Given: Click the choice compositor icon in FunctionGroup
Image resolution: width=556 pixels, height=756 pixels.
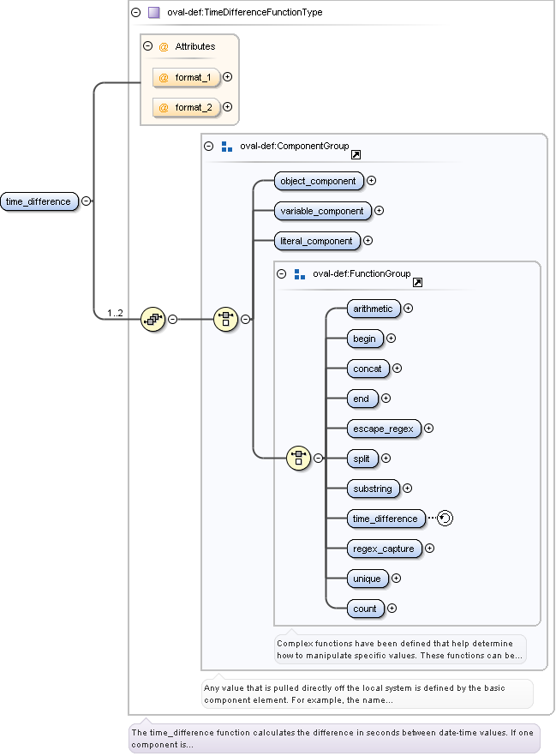Looking at the screenshot, I should coord(298,458).
